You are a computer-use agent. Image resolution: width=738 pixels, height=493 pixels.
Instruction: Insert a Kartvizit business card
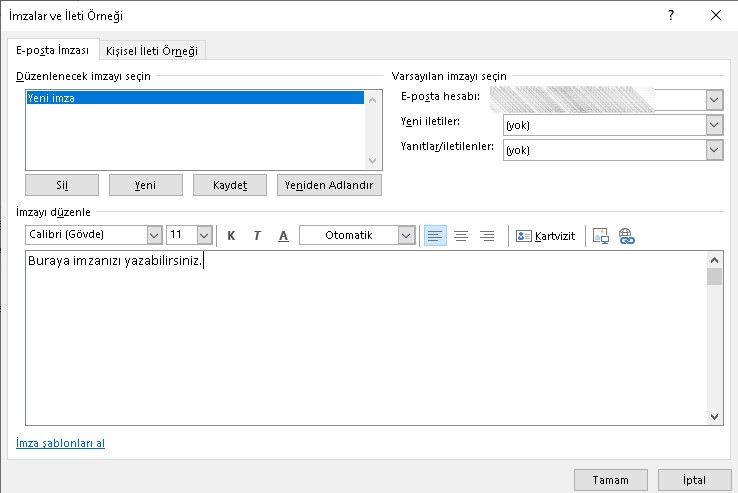(x=546, y=235)
